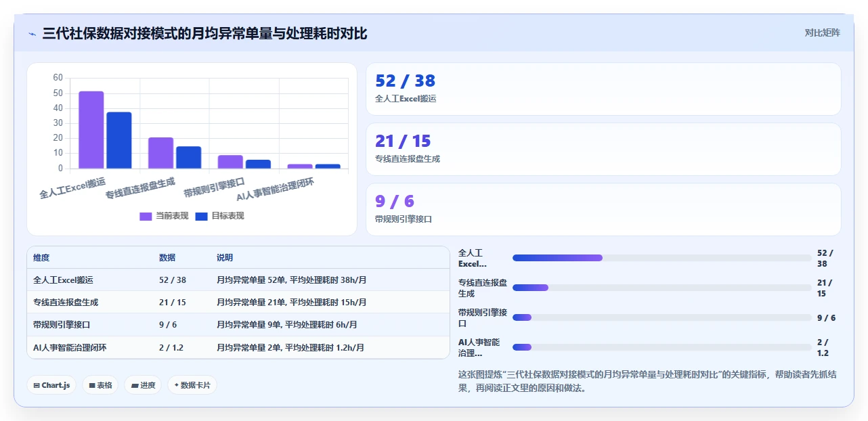Click the 进度 tag chip

coord(143,385)
